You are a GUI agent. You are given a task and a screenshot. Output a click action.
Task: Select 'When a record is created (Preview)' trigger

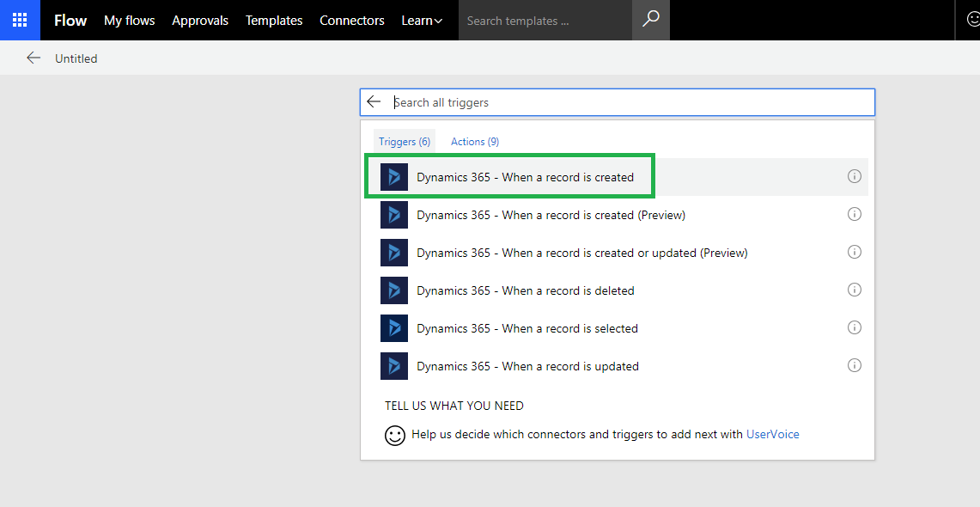point(616,215)
